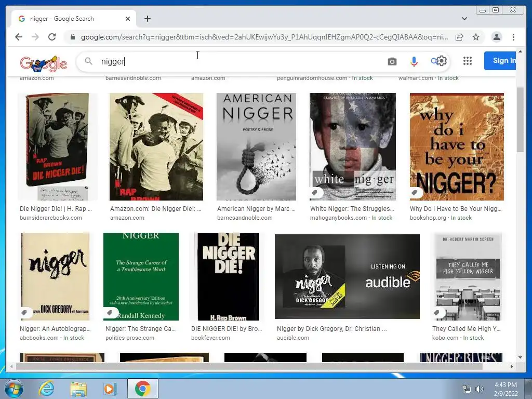The width and height of the screenshot is (532, 399).
Task: Focus the google.com address bar
Action: click(x=264, y=37)
